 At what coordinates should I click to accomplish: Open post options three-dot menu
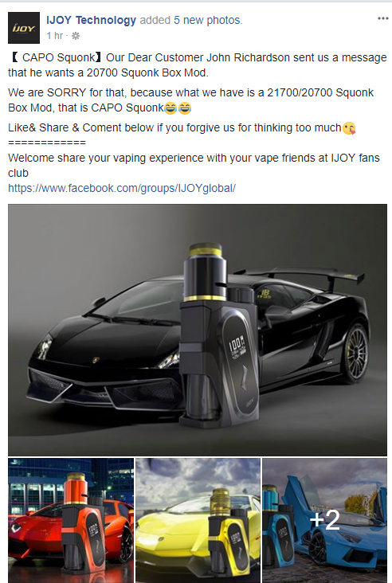(x=382, y=18)
